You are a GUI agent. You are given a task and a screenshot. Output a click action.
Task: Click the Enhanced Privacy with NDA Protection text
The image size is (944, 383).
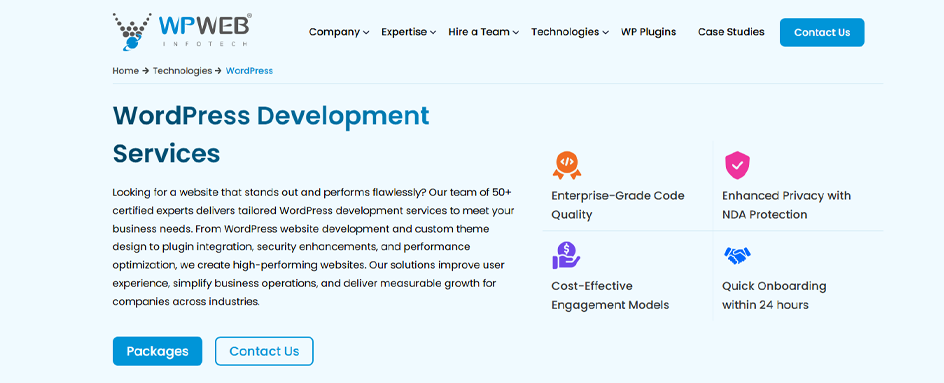pyautogui.click(x=786, y=205)
